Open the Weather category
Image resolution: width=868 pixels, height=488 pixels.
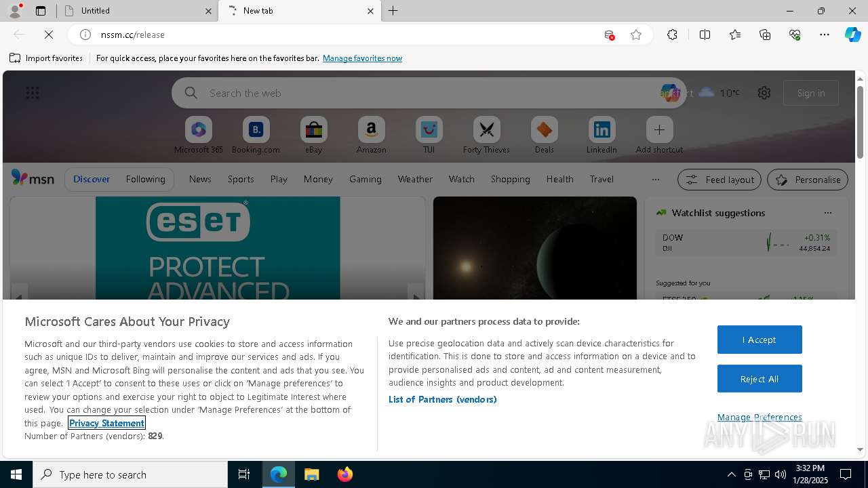point(415,179)
